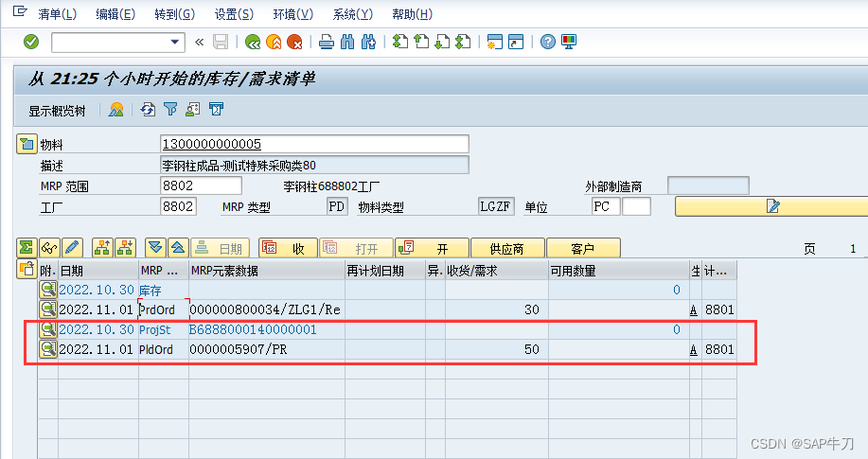Click details magnifier on 库存 row
This screenshot has height=459, width=868.
pyautogui.click(x=48, y=290)
